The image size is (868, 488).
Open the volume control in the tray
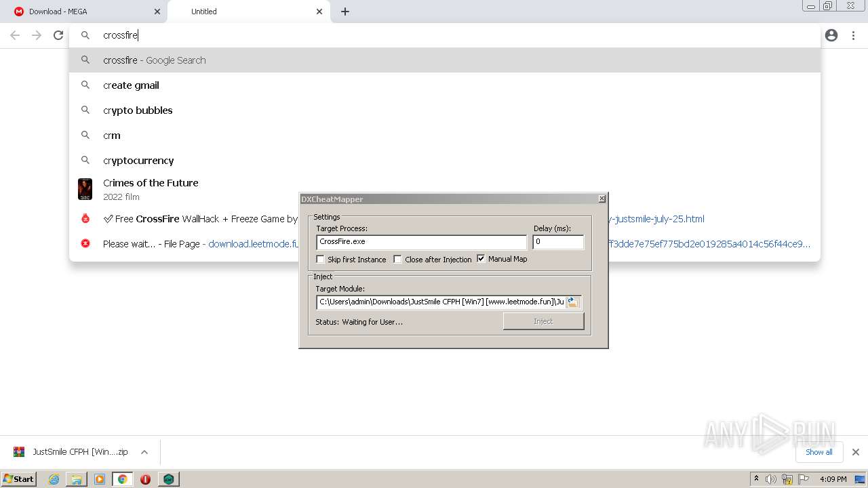tap(771, 479)
